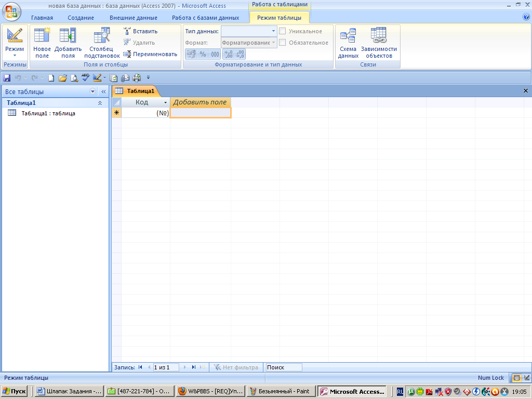Open the Формат dropdown
532x399 pixels.
[x=273, y=43]
